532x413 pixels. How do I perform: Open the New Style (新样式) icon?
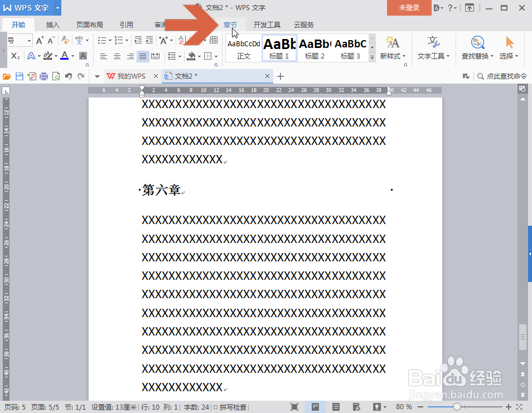tap(393, 48)
